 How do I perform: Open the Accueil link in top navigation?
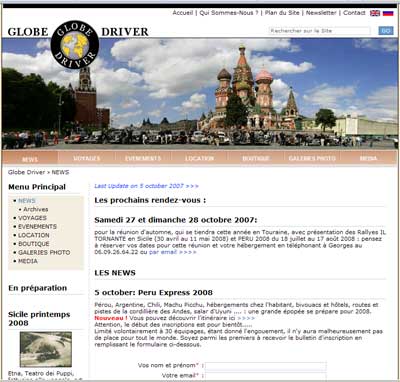(183, 13)
